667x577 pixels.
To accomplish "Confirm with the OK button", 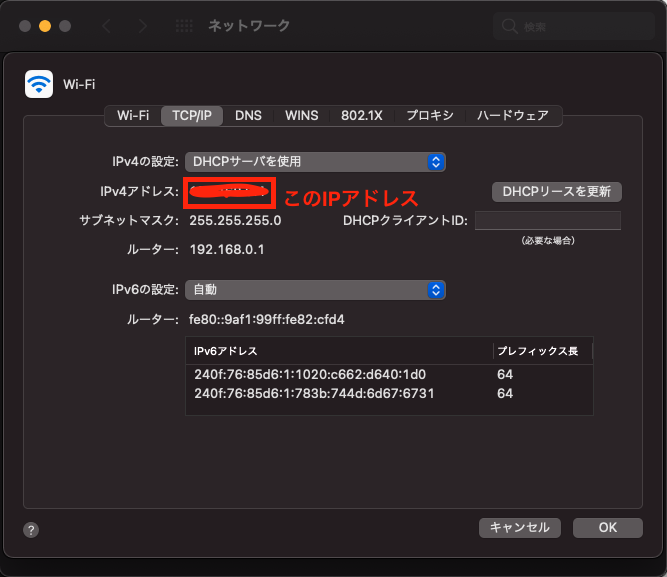I will point(608,528).
